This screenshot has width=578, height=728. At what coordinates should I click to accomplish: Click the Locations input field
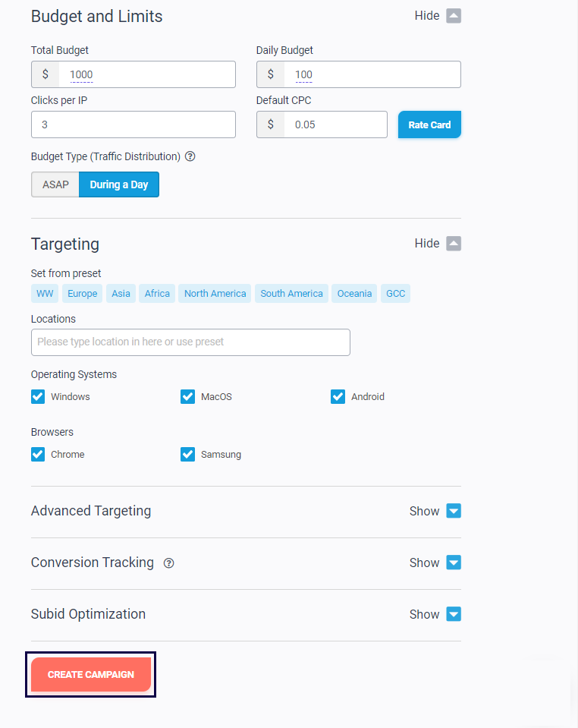click(x=190, y=342)
